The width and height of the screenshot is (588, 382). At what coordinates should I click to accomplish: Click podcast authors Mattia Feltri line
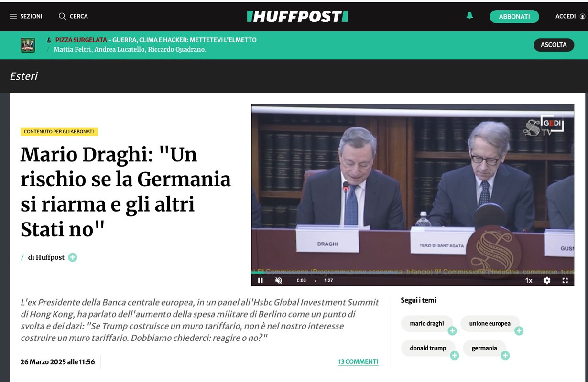click(130, 50)
